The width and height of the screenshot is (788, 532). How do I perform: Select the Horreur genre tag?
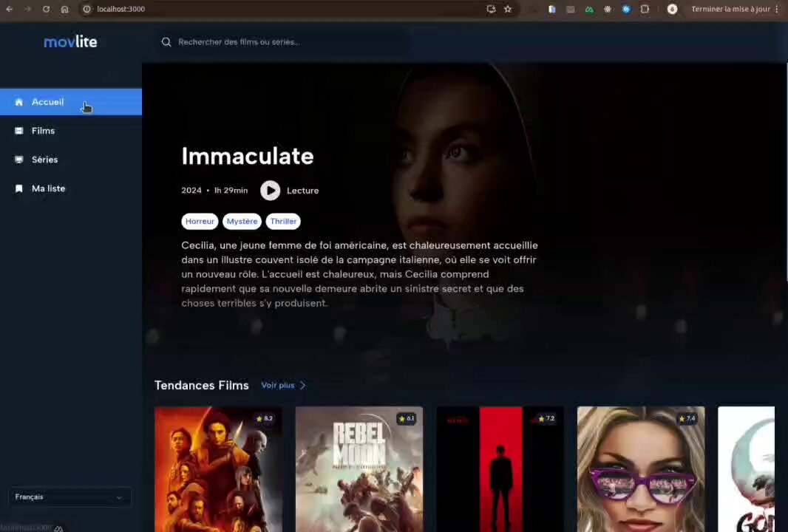click(200, 222)
